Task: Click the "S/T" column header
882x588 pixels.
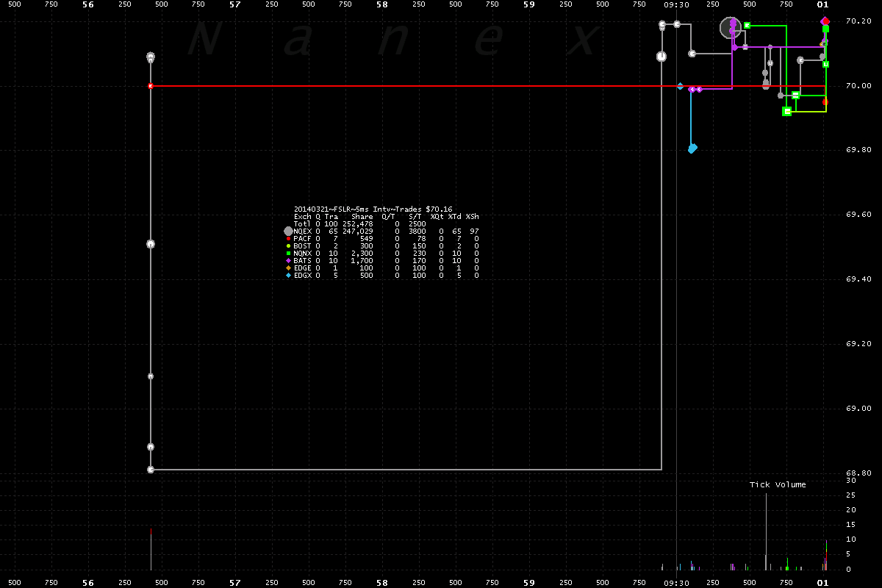Action: click(x=415, y=217)
